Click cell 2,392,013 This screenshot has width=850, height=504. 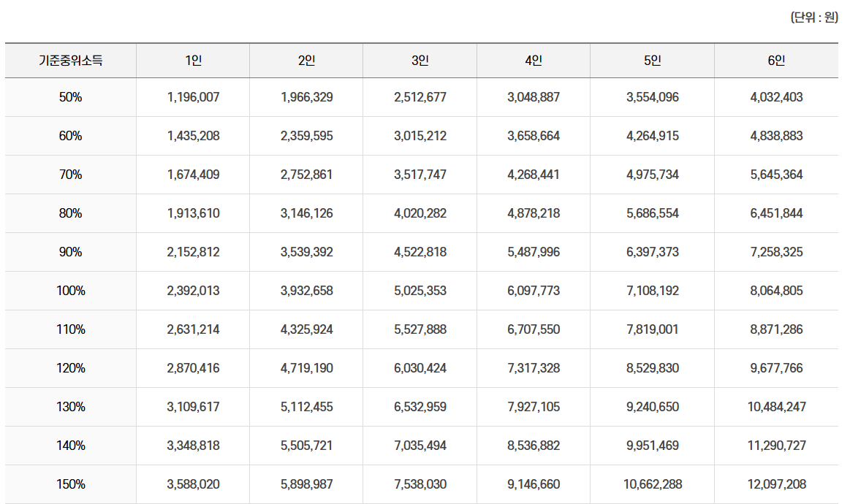(193, 291)
